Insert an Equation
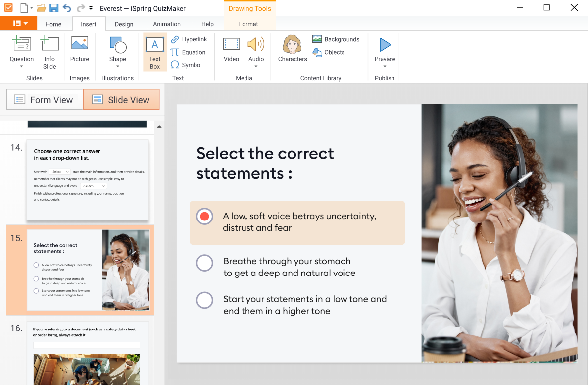588x385 pixels. click(188, 52)
